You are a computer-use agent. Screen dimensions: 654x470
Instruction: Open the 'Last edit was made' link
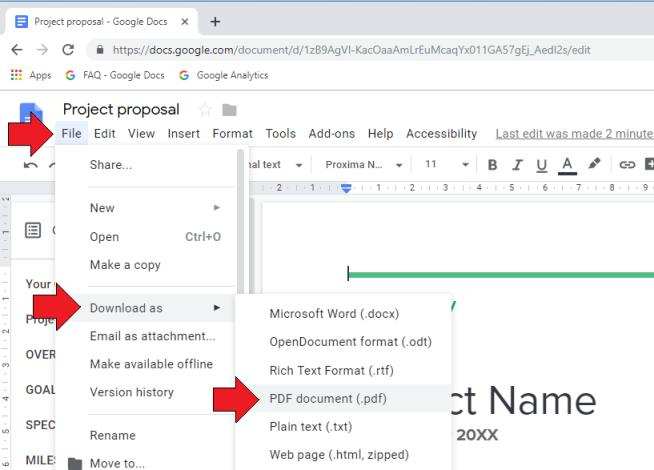pos(573,133)
